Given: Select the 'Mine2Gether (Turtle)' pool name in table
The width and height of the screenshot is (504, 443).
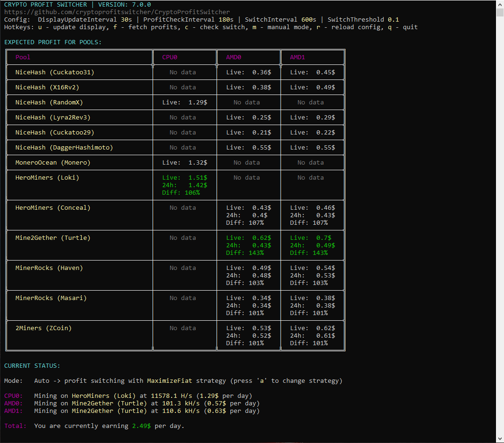Looking at the screenshot, I should point(53,238).
